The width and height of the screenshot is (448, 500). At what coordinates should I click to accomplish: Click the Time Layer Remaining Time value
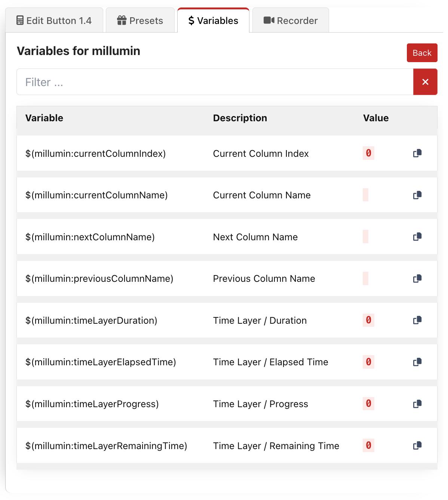368,445
